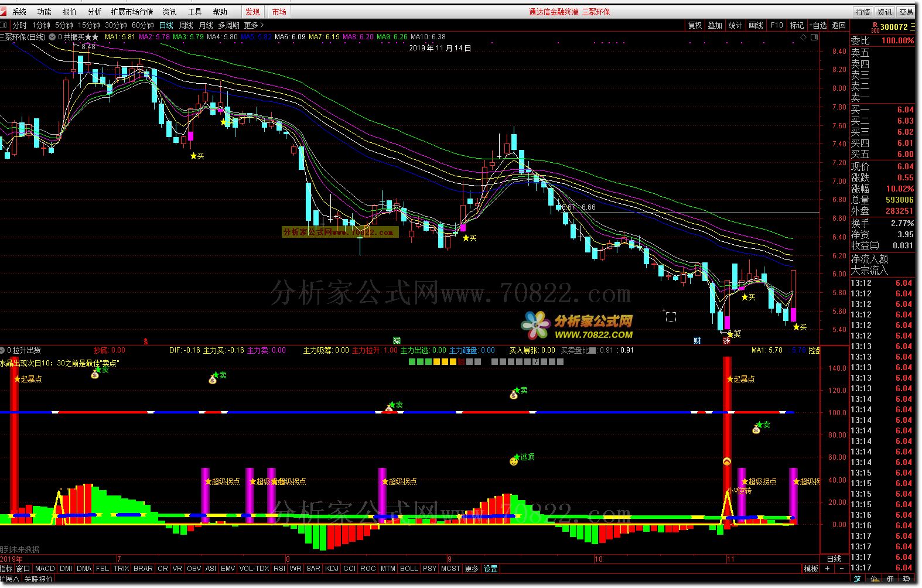Open the indicator 设置 option

(491, 569)
